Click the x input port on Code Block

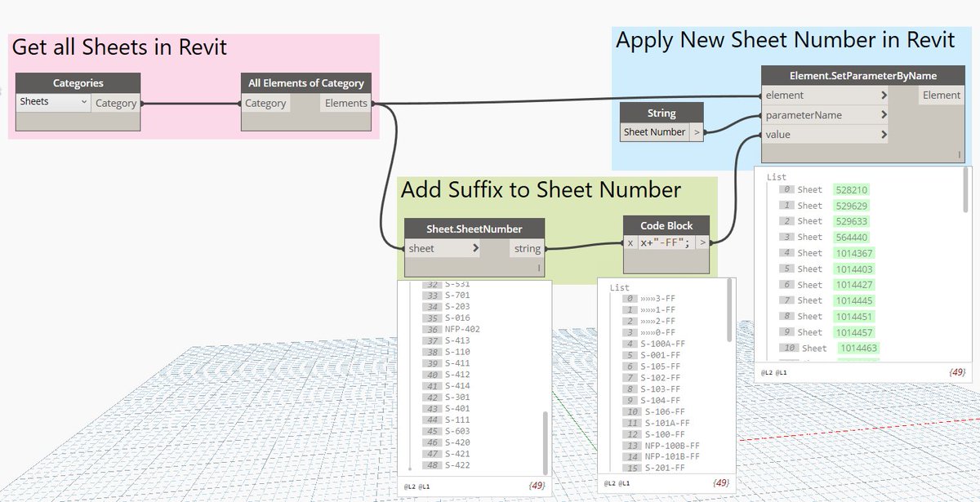630,243
